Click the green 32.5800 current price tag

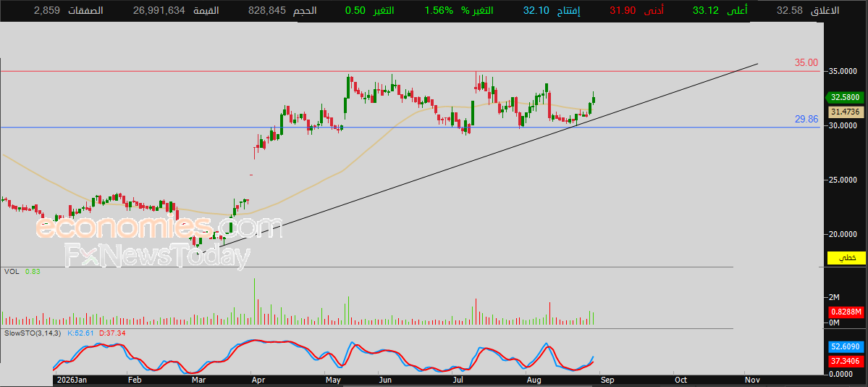coord(846,98)
